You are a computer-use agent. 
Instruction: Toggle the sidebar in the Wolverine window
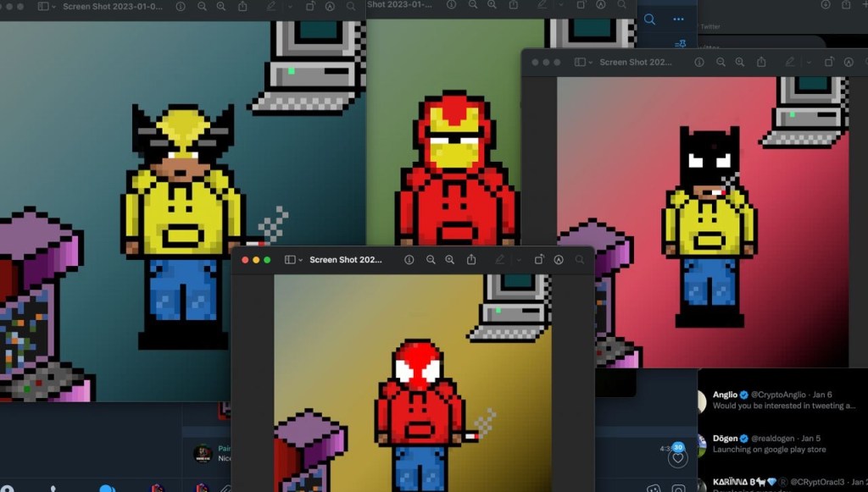[x=45, y=7]
